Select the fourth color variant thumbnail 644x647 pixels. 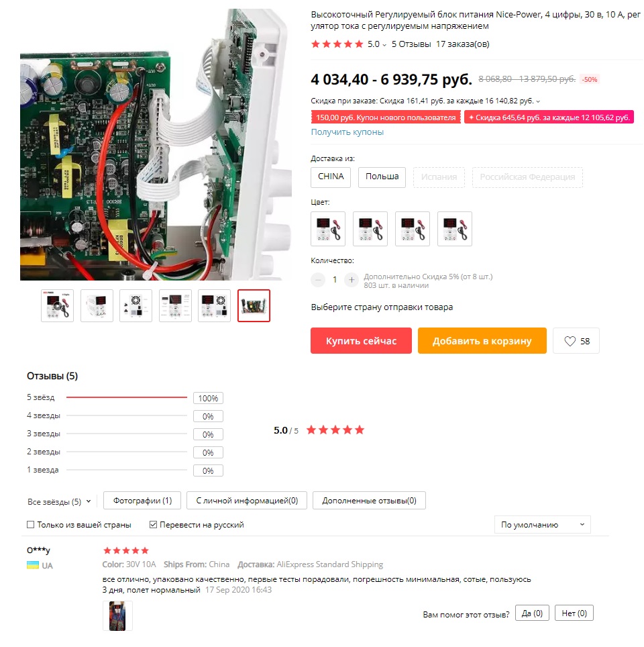pos(455,229)
